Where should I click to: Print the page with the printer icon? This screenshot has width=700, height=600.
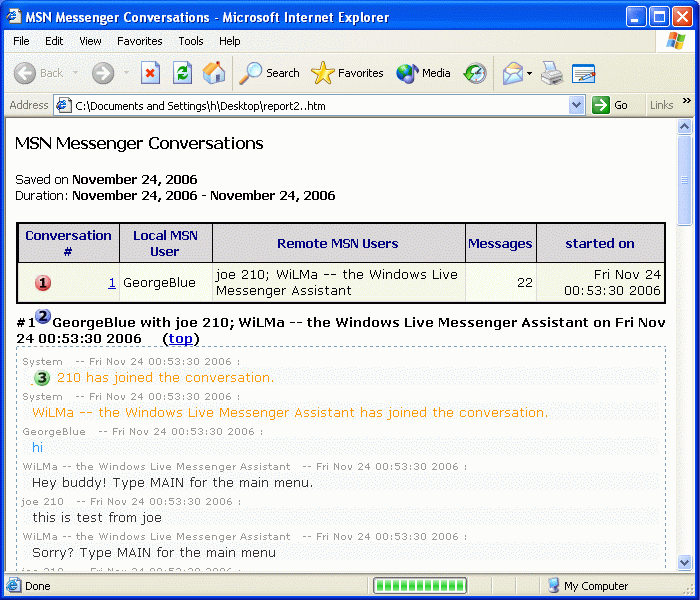(x=552, y=73)
